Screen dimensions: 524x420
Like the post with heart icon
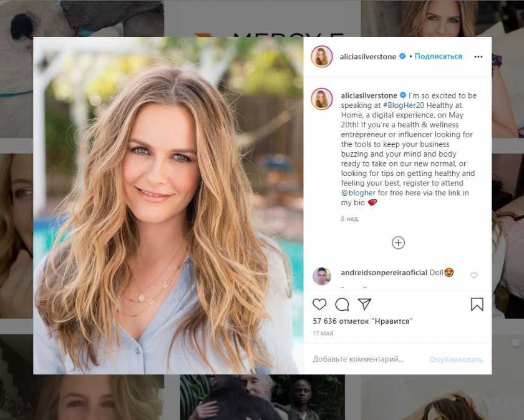point(319,305)
